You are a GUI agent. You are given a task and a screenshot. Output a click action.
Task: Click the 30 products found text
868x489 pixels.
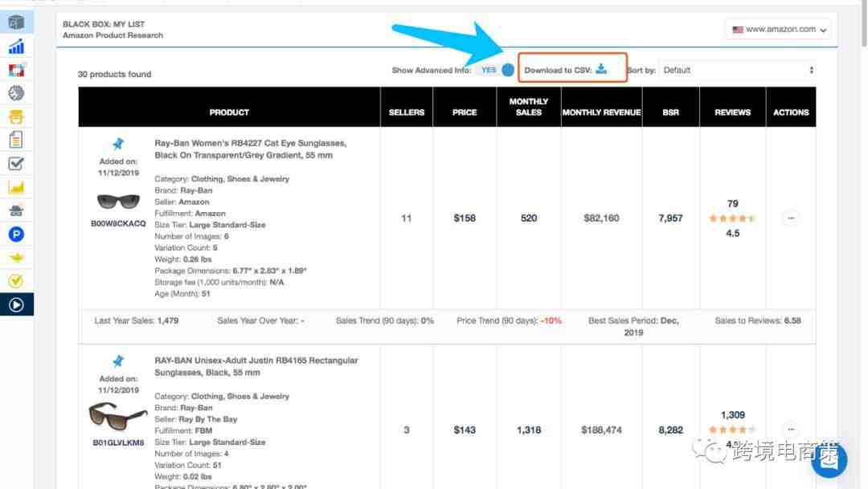tap(114, 74)
